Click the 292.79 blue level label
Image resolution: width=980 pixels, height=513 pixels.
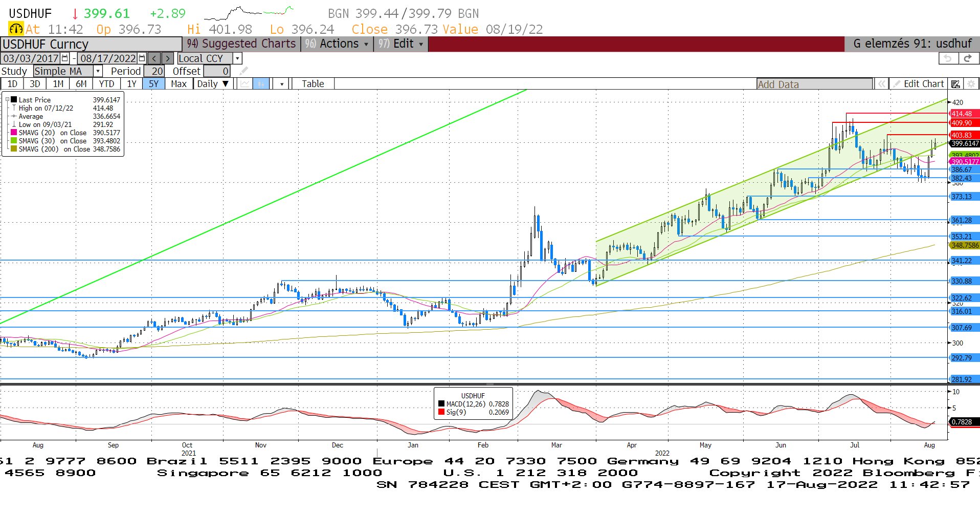click(x=965, y=358)
